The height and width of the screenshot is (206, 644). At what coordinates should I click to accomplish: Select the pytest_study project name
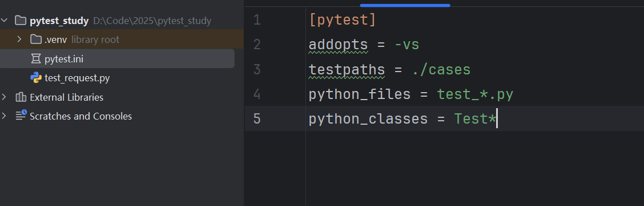point(59,21)
